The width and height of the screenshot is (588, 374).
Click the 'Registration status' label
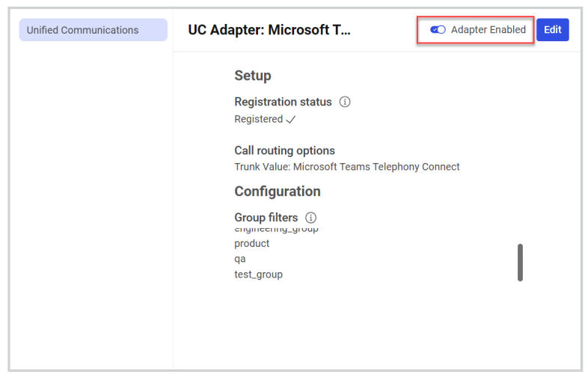[x=283, y=102]
